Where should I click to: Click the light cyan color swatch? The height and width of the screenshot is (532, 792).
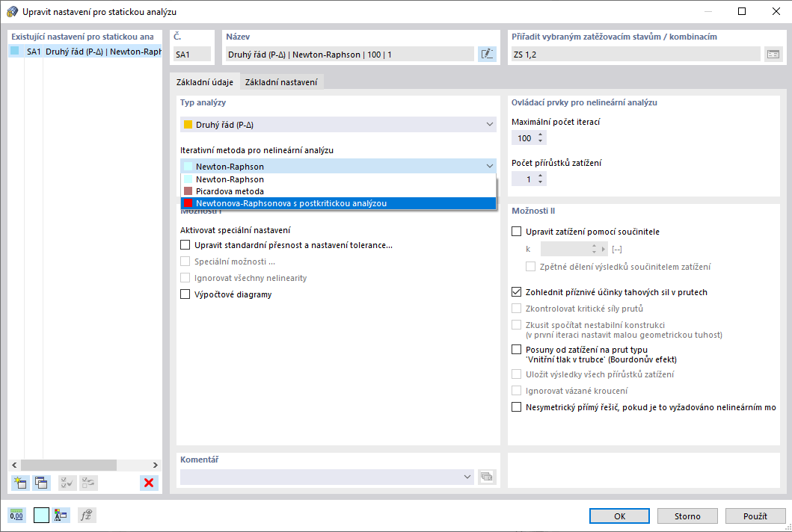pos(41,516)
